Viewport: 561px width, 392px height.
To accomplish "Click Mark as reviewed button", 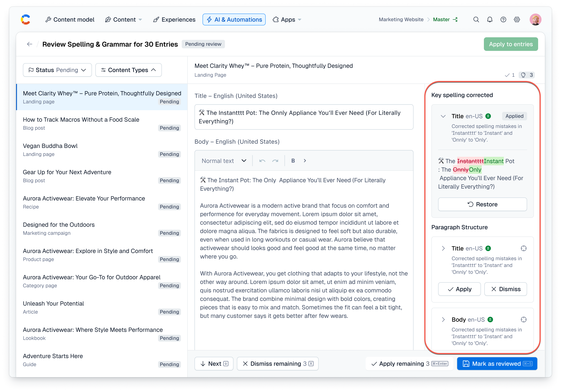I will tap(497, 364).
